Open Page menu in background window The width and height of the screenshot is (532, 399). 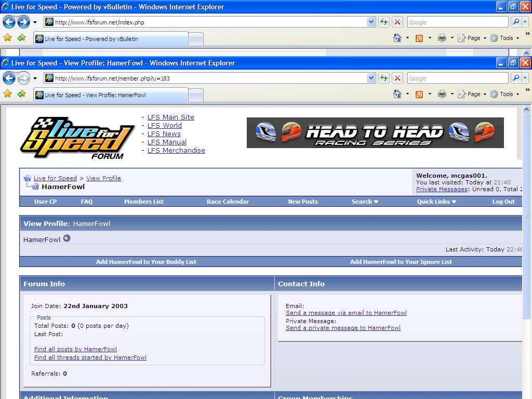pos(472,38)
